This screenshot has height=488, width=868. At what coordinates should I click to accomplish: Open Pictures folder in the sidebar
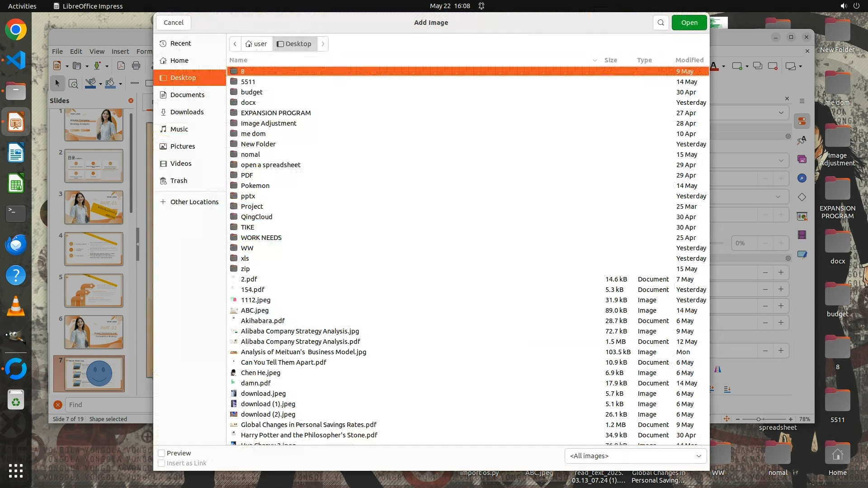(182, 146)
